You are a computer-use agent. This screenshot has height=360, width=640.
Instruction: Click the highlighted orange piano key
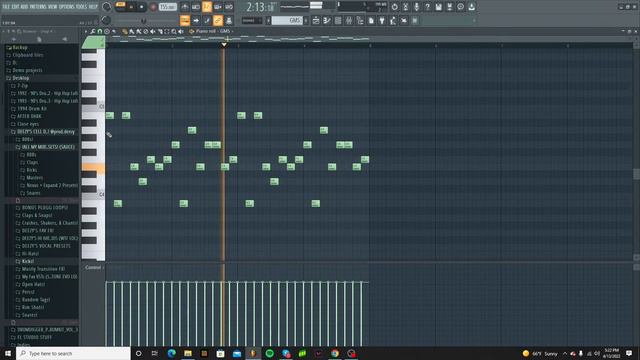93,167
